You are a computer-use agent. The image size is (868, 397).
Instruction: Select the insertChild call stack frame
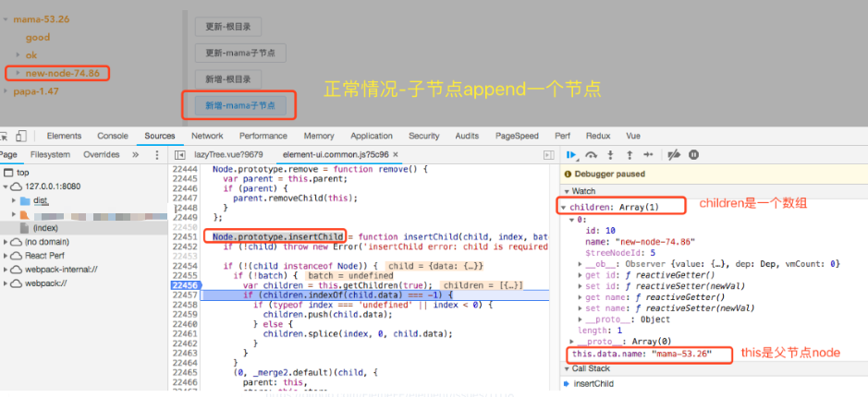pos(594,384)
